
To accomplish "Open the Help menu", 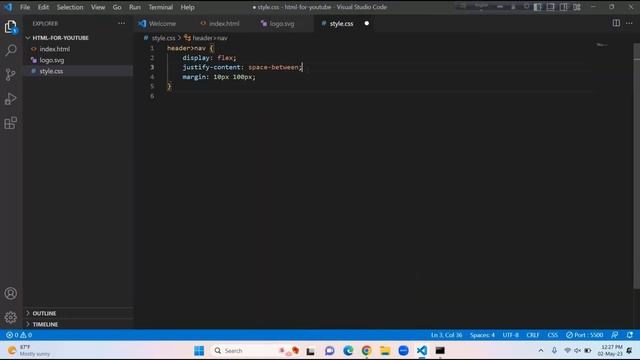I will coord(187,7).
